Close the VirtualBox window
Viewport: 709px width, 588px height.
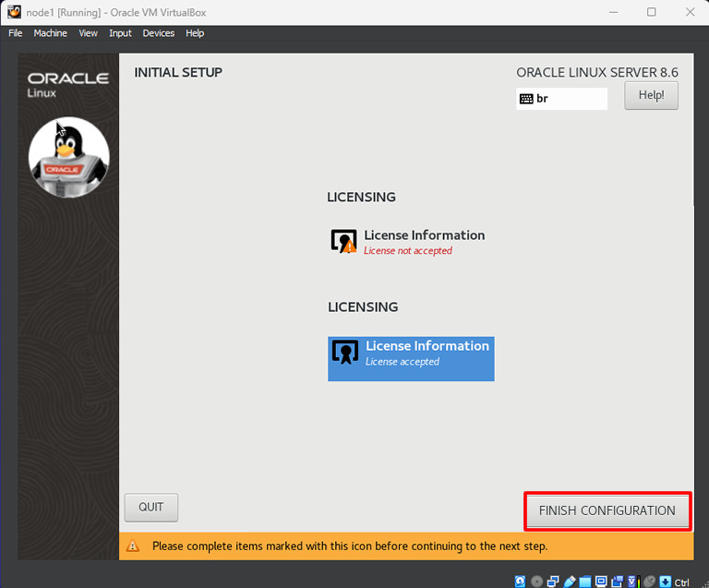point(690,12)
